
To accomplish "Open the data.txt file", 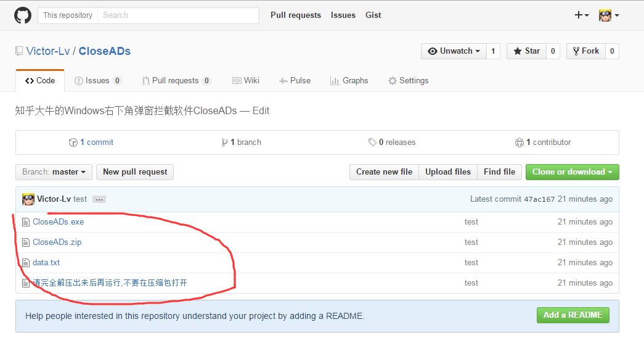I will pos(46,262).
